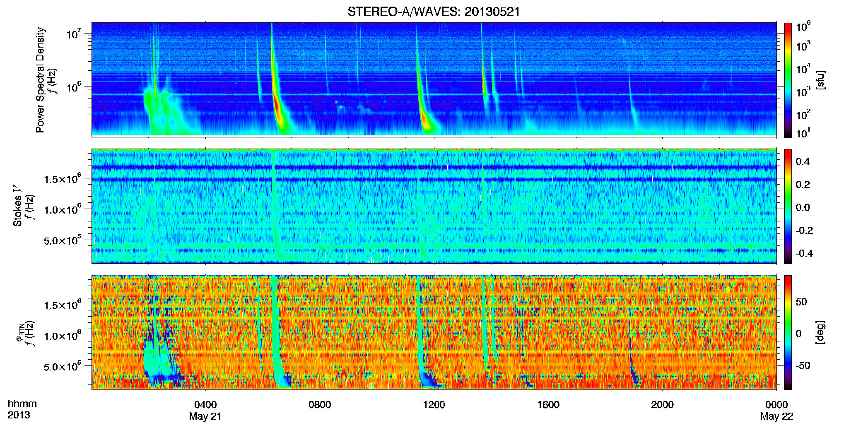Click the plot title STEREO-A/WAVES: 20130521
Viewport: 868px width, 447px height.
point(434,12)
